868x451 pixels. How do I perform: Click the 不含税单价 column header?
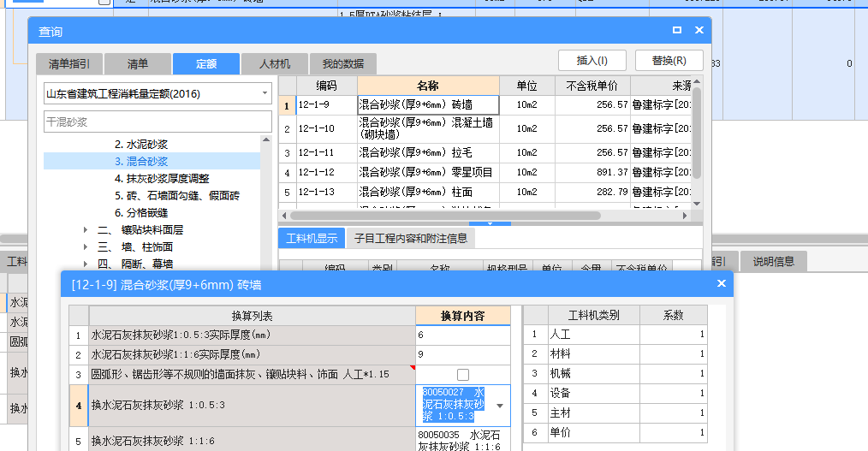point(592,86)
